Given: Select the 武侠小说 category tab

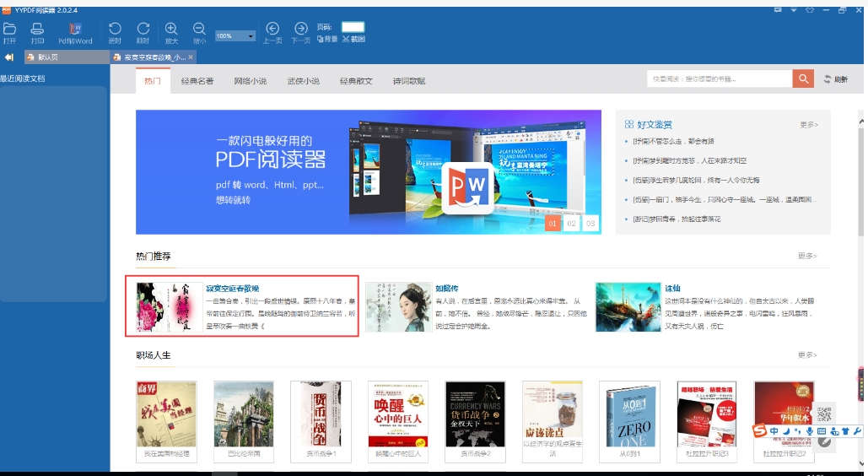Looking at the screenshot, I should [x=304, y=81].
